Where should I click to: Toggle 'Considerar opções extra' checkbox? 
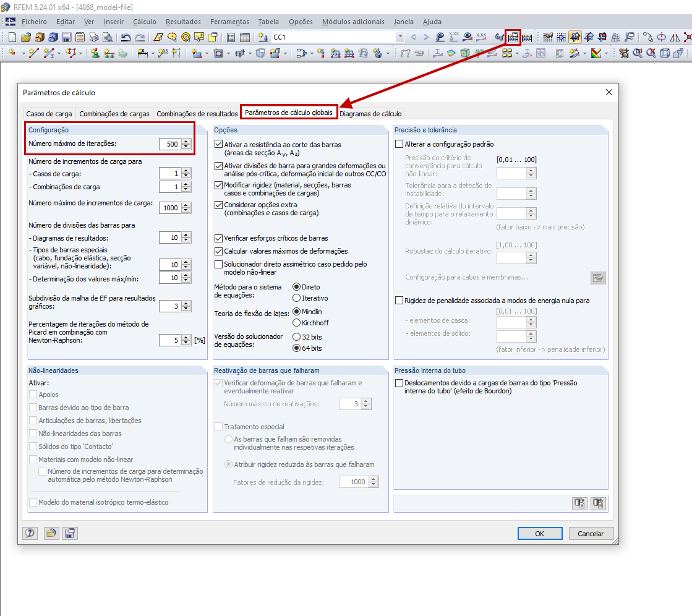point(218,205)
